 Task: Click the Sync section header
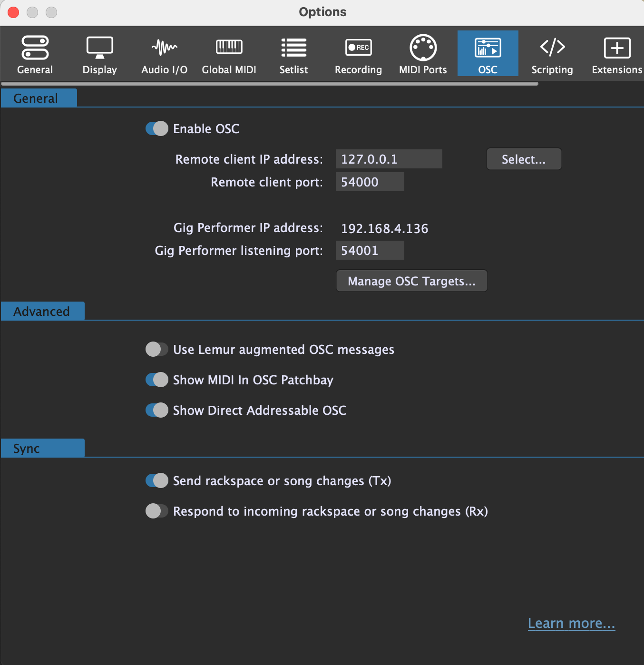[42, 448]
